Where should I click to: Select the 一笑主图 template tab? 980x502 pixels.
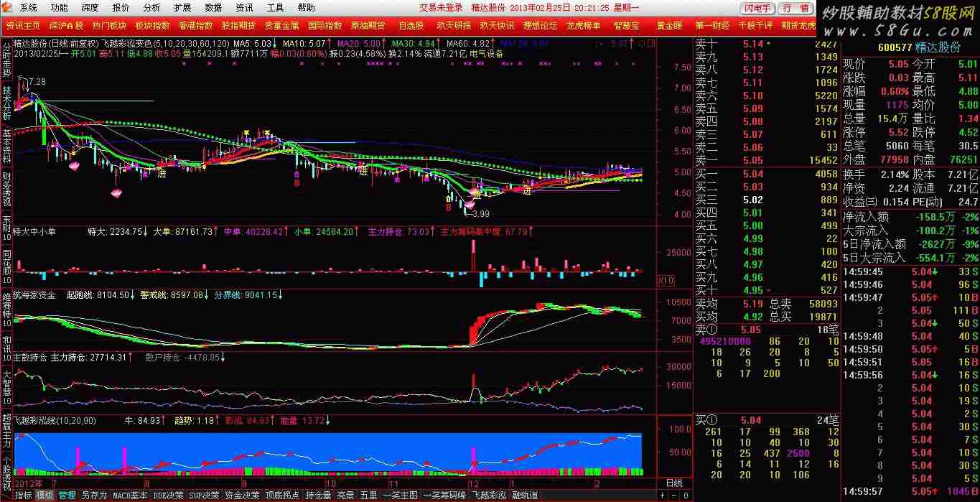[x=400, y=496]
